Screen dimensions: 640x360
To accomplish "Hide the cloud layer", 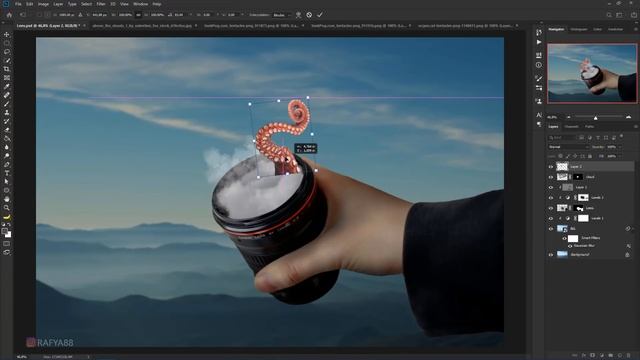I will coord(551,177).
